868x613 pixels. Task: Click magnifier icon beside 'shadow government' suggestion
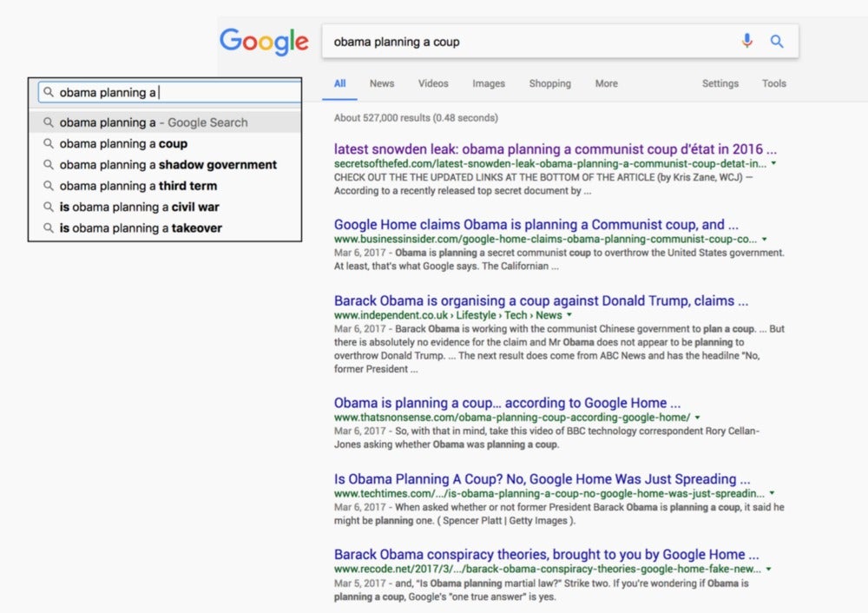(x=49, y=164)
